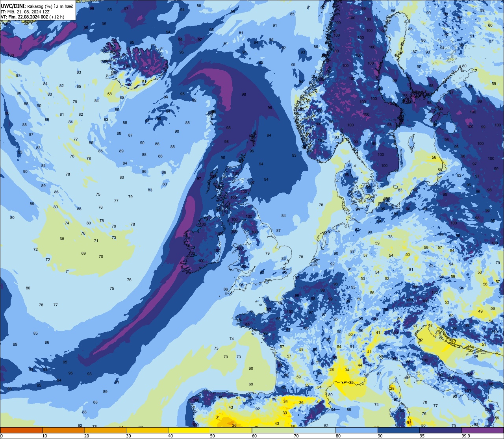Click the dark blue 90–95 legend swatch
Image resolution: width=504 pixels, height=439 pixels.
click(x=398, y=430)
